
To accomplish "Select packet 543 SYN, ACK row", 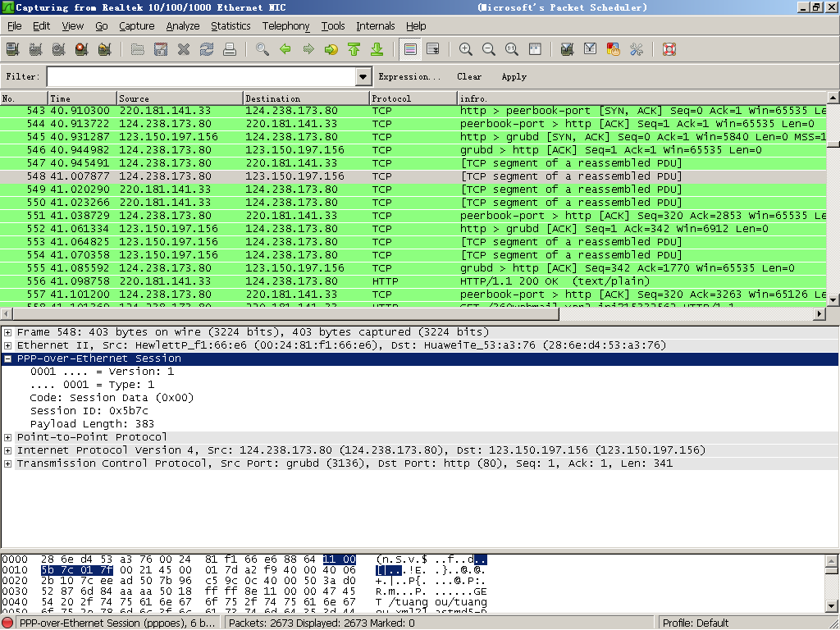I will click(x=413, y=111).
